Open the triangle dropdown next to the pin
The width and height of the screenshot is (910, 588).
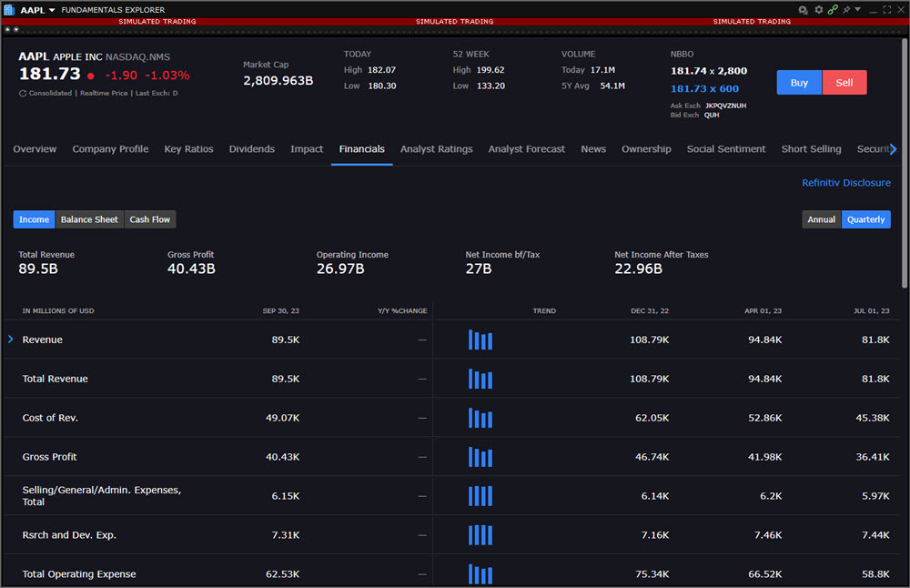[858, 10]
